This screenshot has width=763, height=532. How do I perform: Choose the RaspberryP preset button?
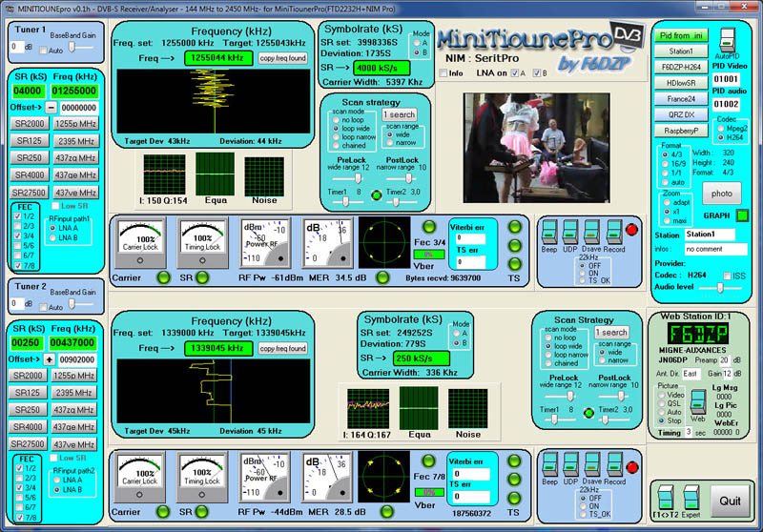tap(681, 131)
